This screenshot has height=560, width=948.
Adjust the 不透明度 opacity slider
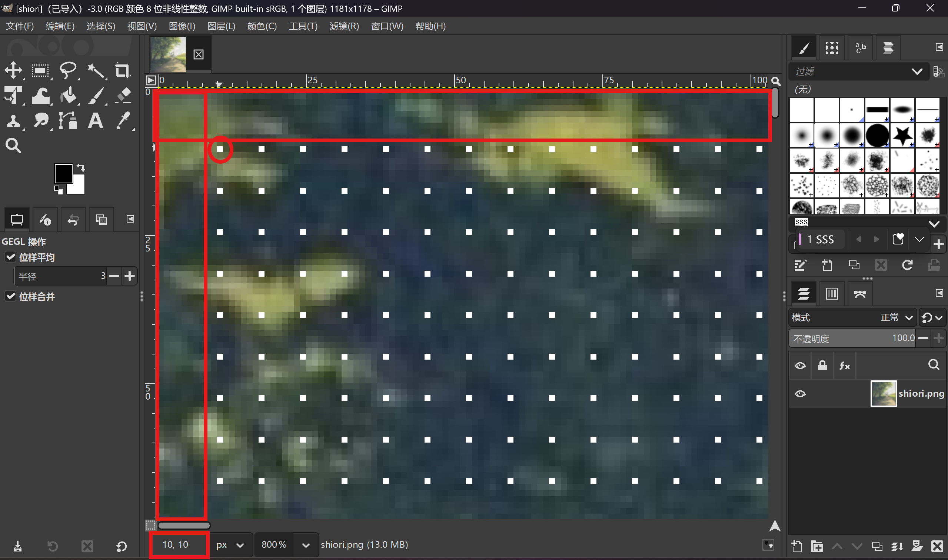(852, 338)
